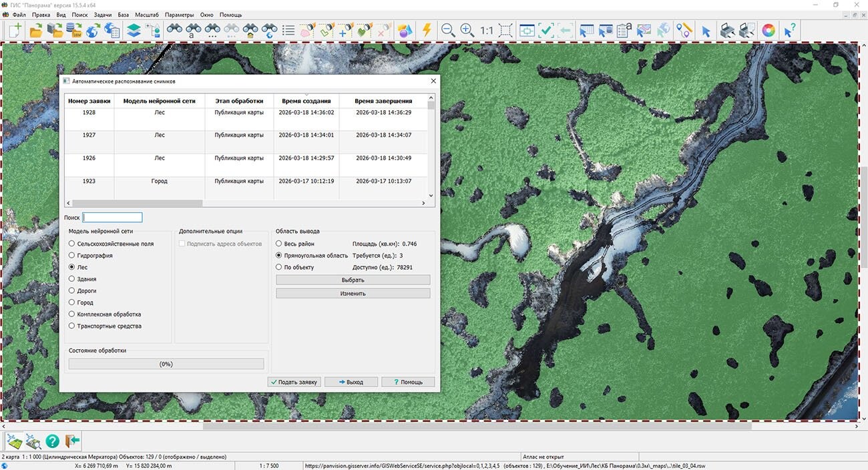This screenshot has width=868, height=470.
Task: Click the Выбрать button
Action: click(353, 280)
